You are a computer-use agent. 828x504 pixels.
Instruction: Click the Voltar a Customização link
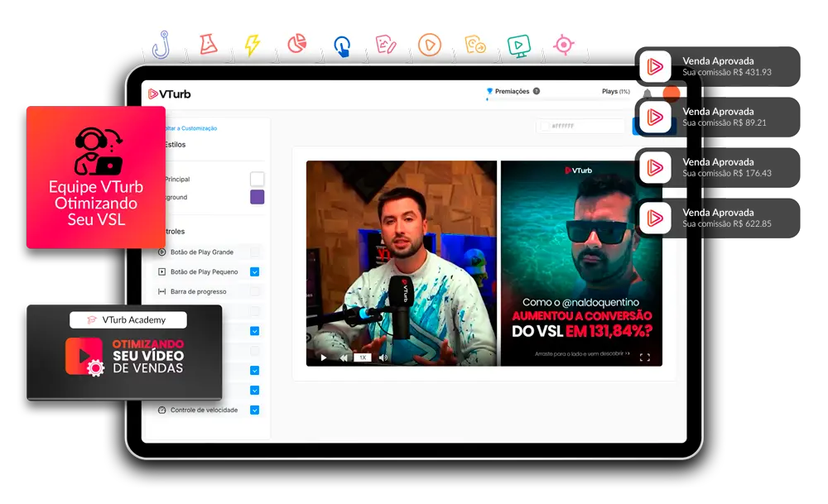point(190,128)
